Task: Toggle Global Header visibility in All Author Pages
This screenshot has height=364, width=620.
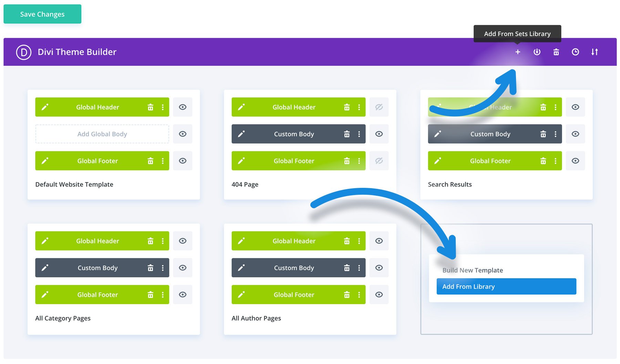Action: click(x=379, y=241)
